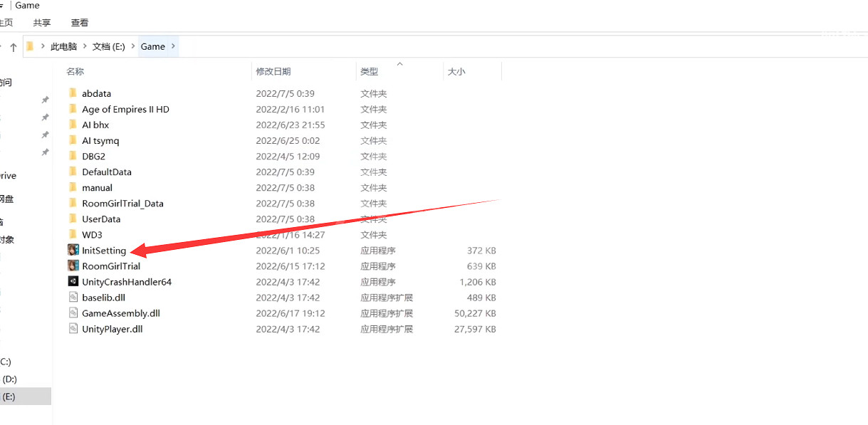Open the InitSetting application icon
Screen dimensions: 868x425
73,251
